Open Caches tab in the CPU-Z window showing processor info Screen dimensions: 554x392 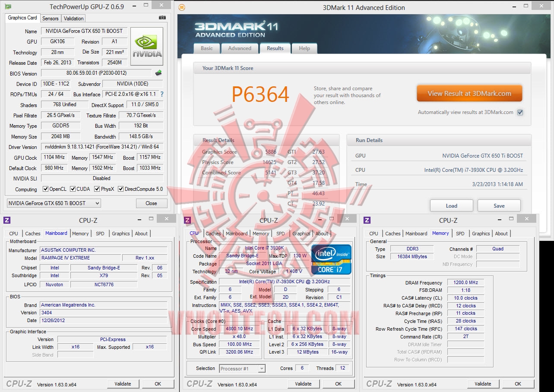click(x=213, y=234)
